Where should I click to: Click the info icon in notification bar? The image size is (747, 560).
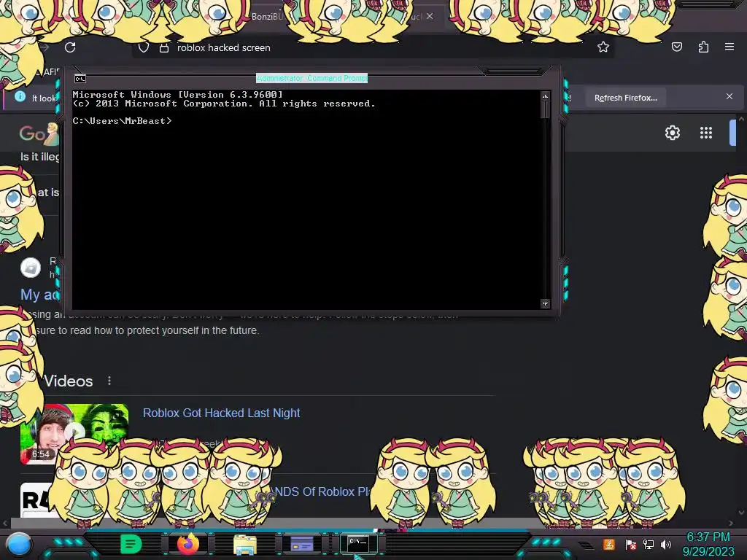click(x=20, y=97)
